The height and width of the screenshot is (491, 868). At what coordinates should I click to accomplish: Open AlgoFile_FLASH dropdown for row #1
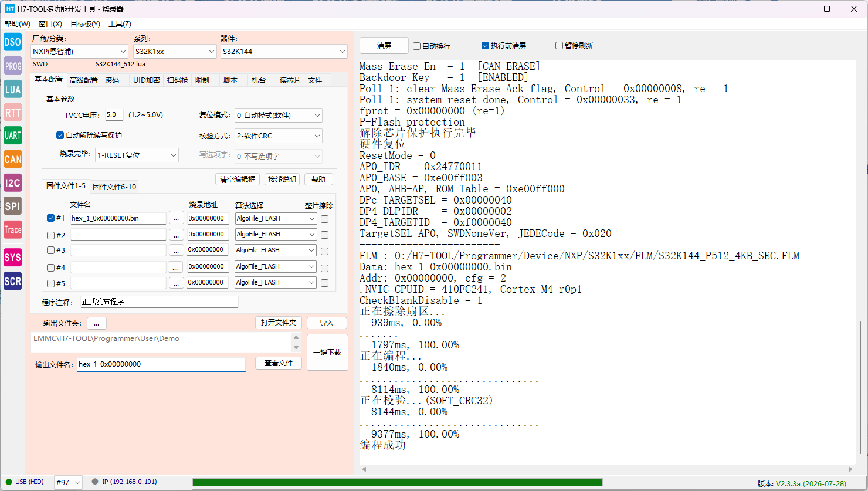[276, 218]
